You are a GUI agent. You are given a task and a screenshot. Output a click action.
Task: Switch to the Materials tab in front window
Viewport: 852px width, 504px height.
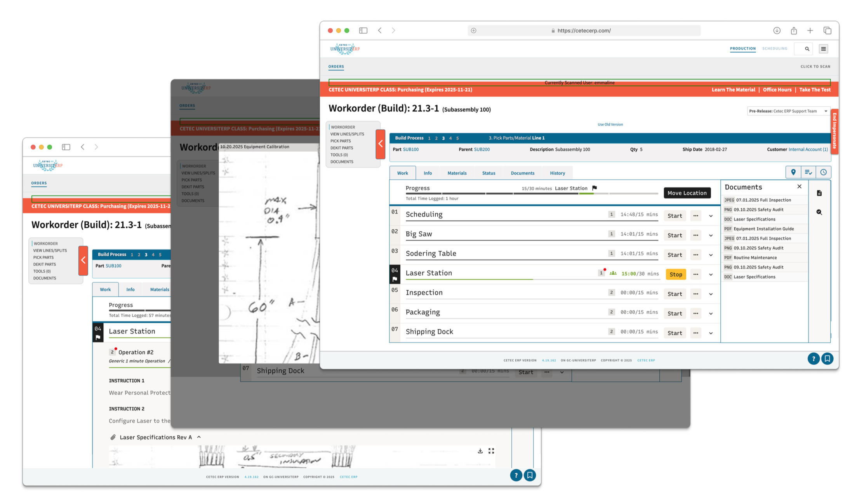click(x=457, y=173)
